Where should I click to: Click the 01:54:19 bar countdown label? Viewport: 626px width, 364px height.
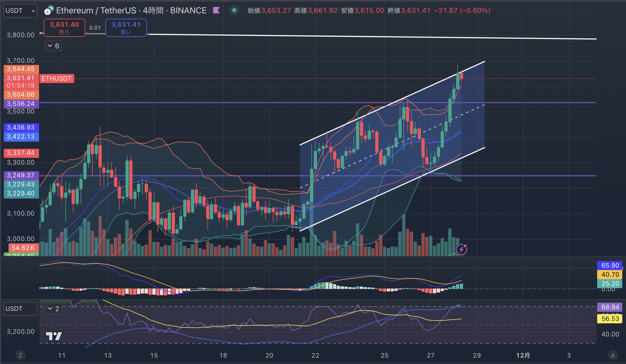21,86
